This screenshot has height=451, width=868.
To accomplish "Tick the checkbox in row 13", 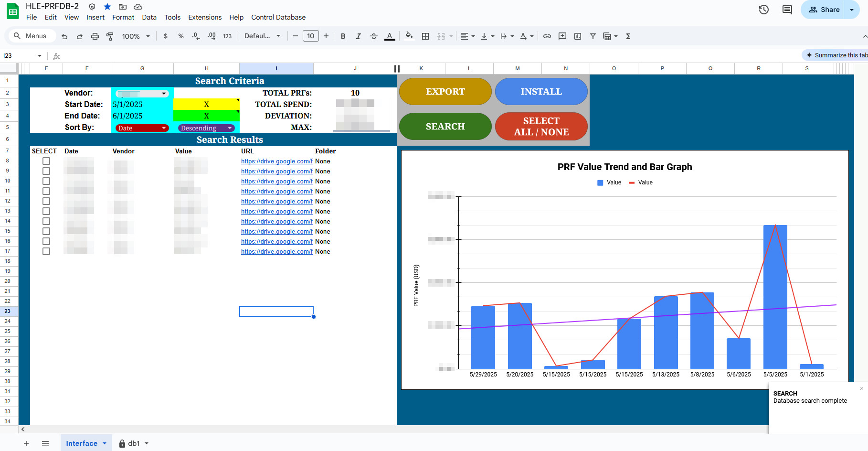I will (x=46, y=211).
